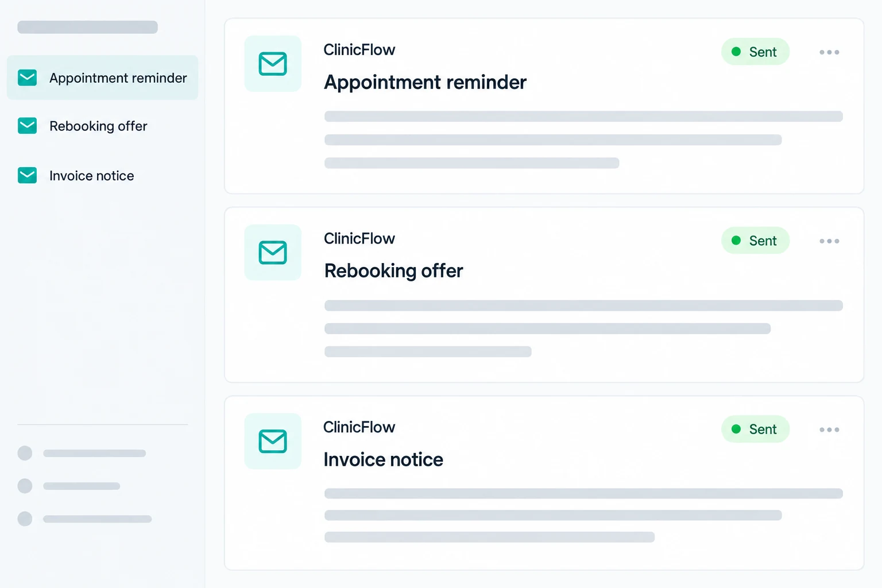The image size is (882, 588).
Task: Open the Invoice notice card title
Action: point(383,459)
